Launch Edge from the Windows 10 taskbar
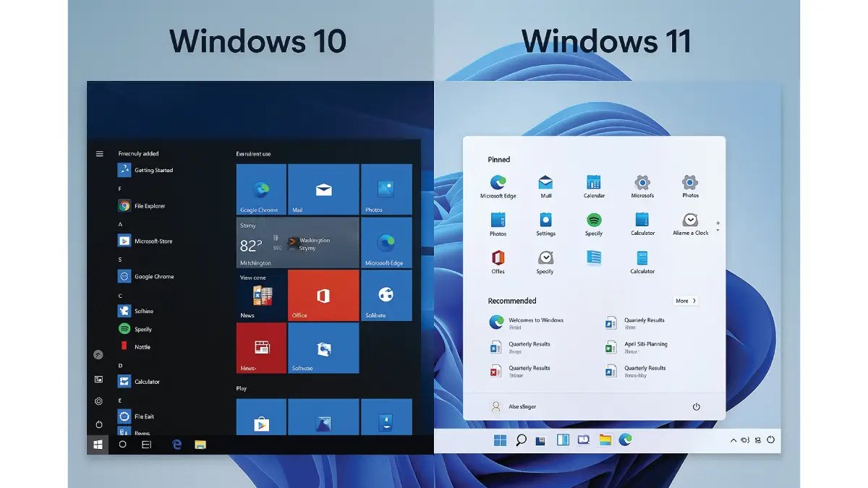 coord(177,445)
